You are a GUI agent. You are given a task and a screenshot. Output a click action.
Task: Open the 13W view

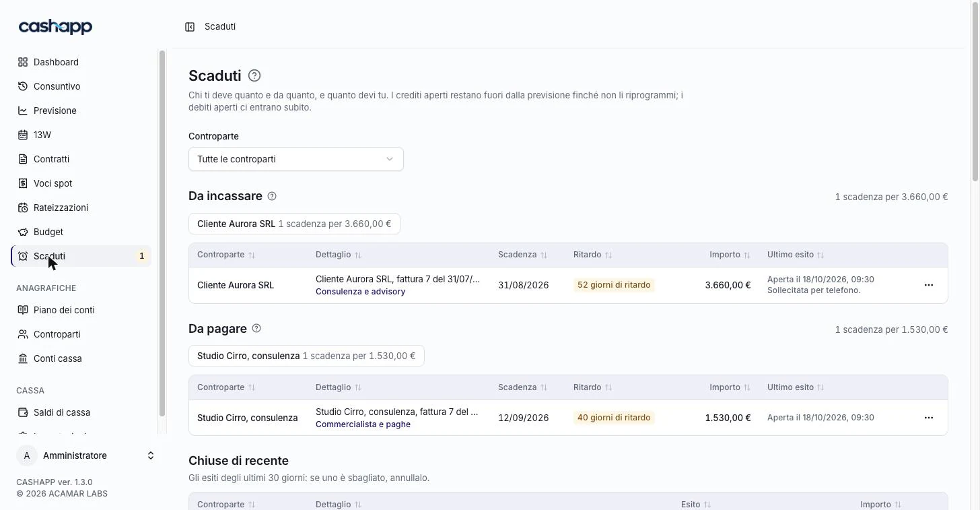81,135
